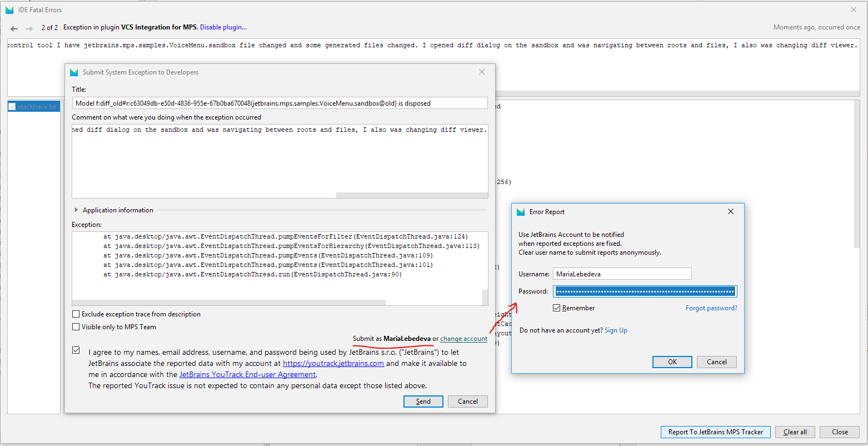Click the MPS logo in Error Report title
The width and height of the screenshot is (868, 446).
click(x=521, y=212)
